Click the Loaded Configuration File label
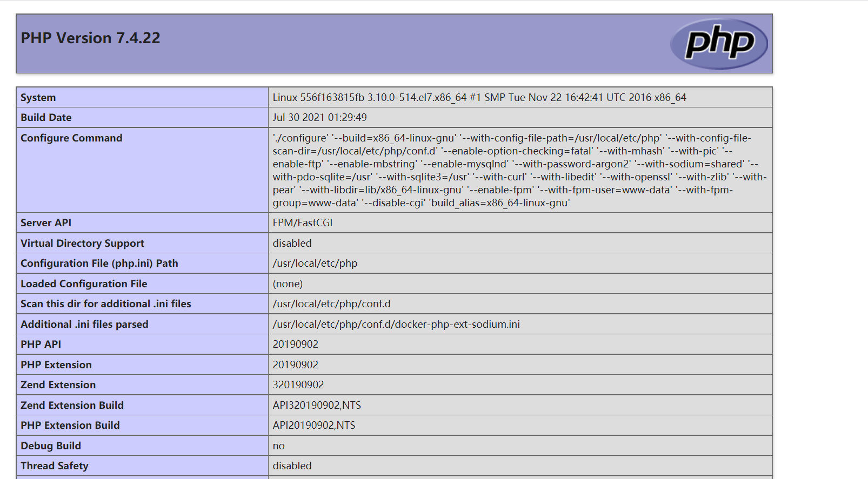This screenshot has width=868, height=479. coord(84,284)
